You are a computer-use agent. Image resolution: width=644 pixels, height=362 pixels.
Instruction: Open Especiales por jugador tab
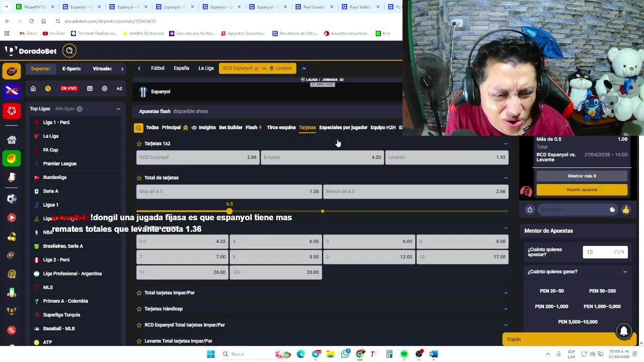point(343,128)
